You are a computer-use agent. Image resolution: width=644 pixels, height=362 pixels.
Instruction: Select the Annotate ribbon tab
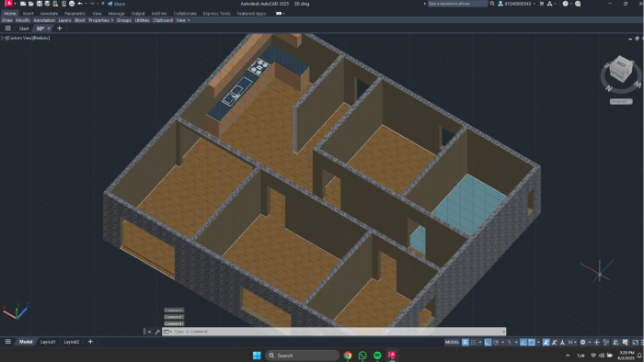click(x=49, y=14)
